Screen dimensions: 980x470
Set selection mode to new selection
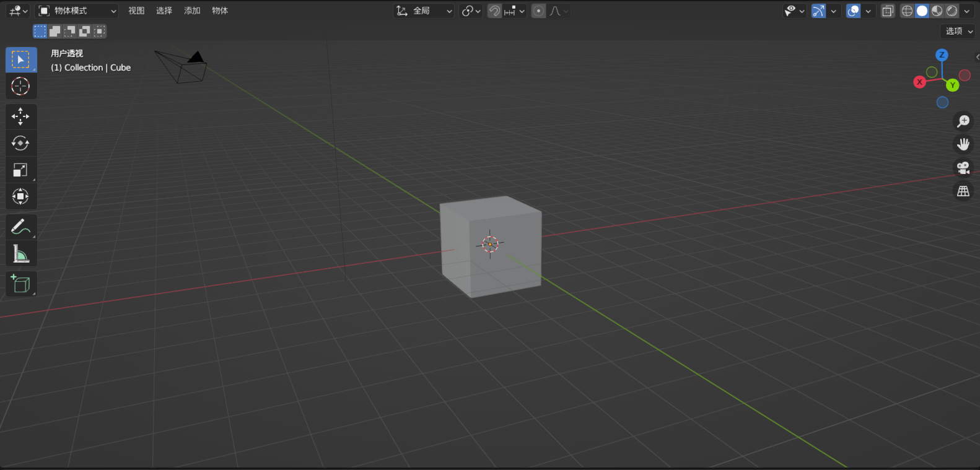point(40,31)
